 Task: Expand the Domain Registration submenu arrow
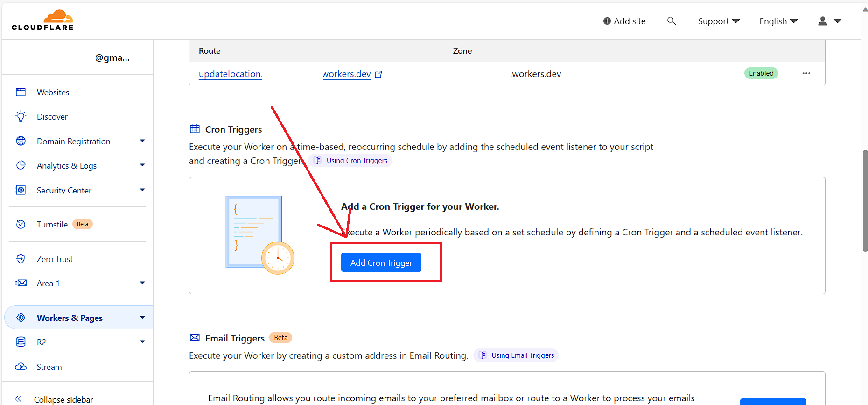click(x=142, y=141)
